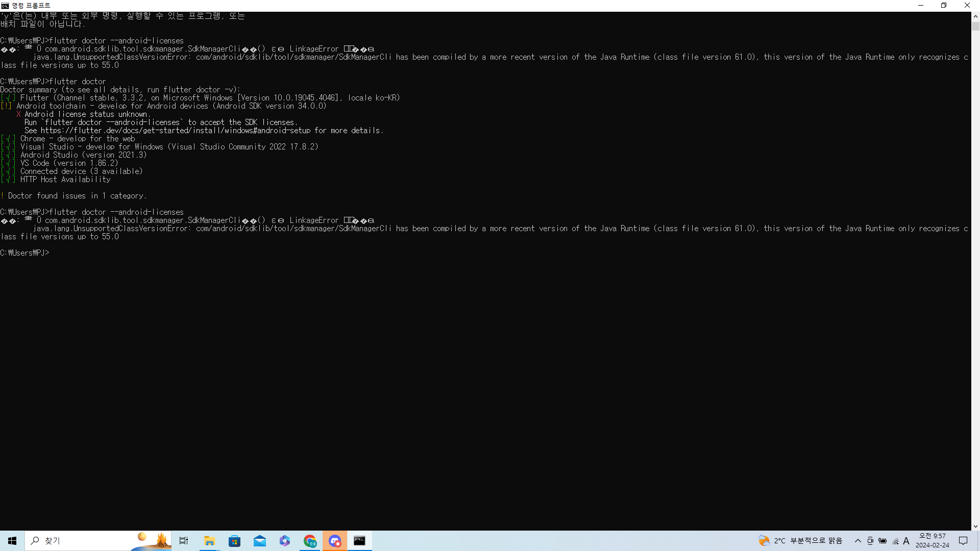Open the Command Prompt title bar system icon

pos(5,6)
